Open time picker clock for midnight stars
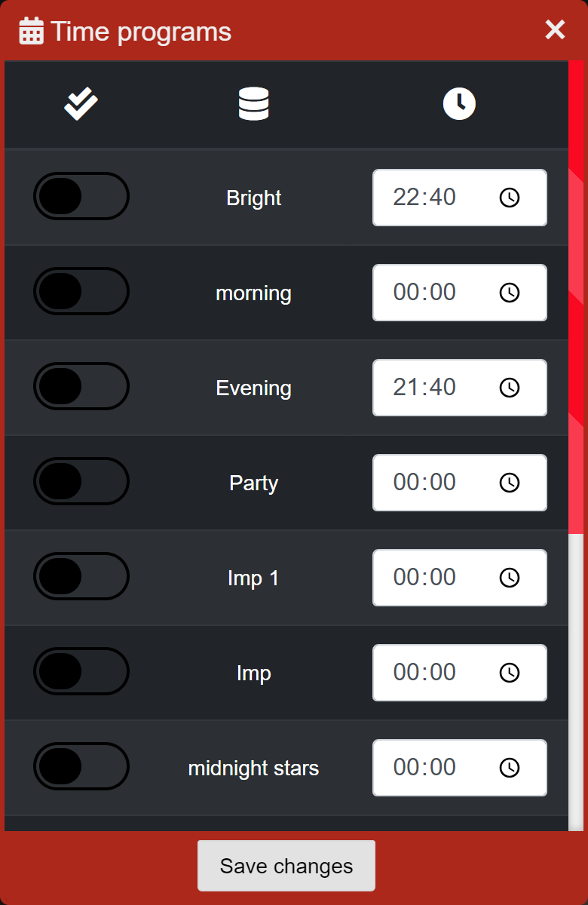The image size is (588, 905). point(510,768)
